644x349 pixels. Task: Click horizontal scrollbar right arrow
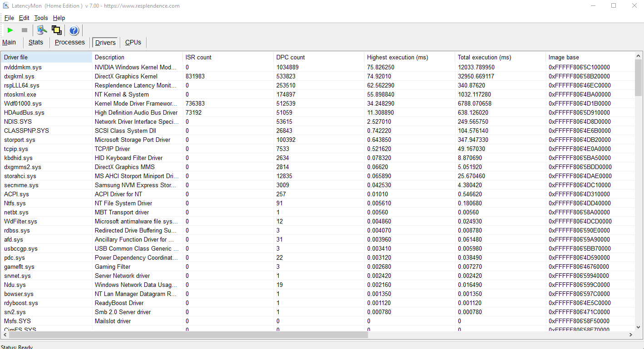coord(630,334)
